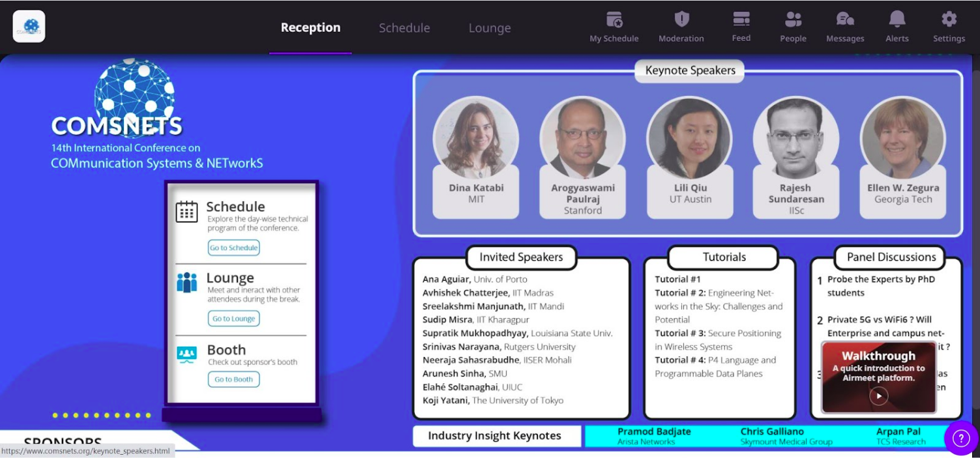Image resolution: width=980 pixels, height=458 pixels.
Task: Click invited speaker Avhishek Chatterjee
Action: (x=488, y=293)
